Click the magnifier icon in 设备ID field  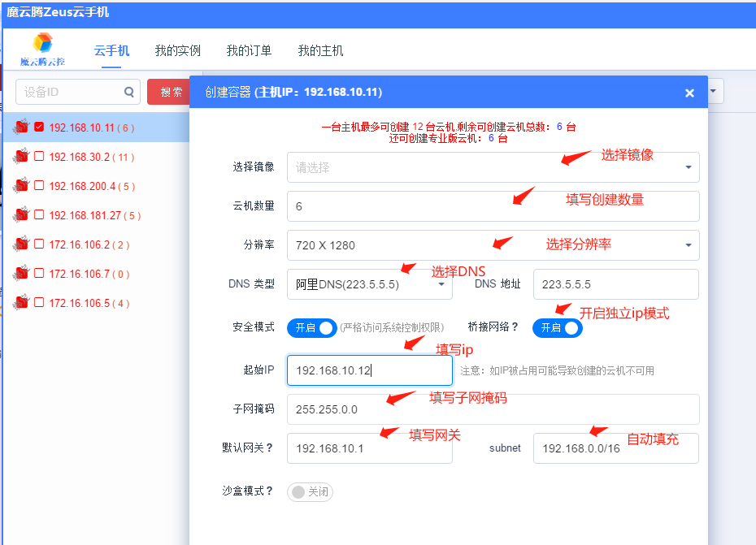point(130,92)
